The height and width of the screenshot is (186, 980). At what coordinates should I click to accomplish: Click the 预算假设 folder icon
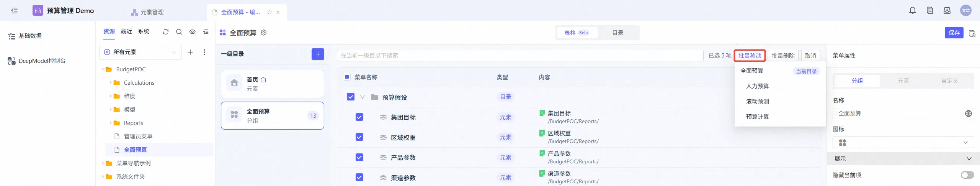coord(375,97)
